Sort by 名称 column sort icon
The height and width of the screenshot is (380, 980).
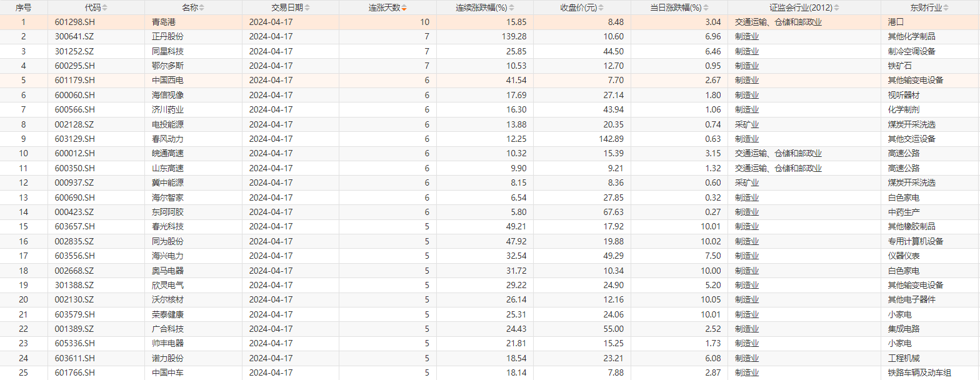pyautogui.click(x=201, y=8)
